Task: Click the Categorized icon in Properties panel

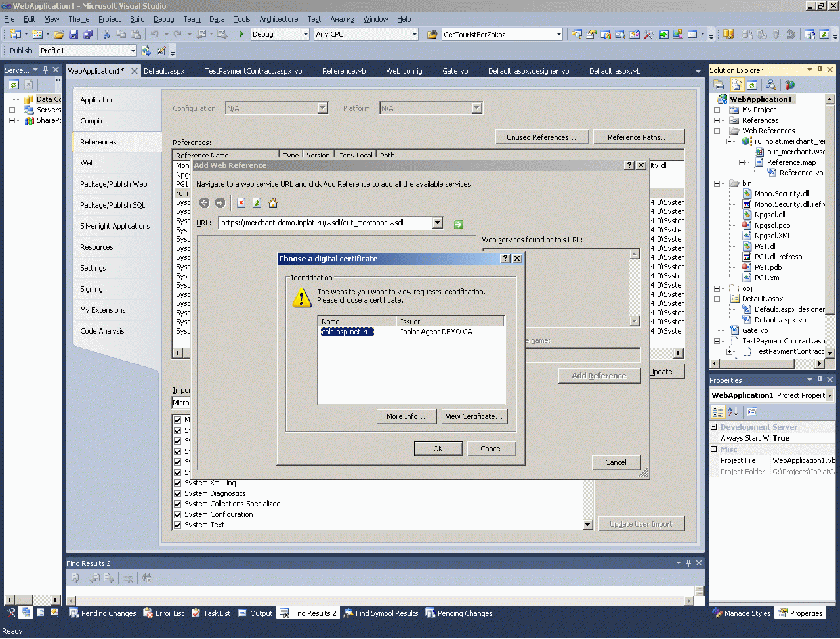Action: (719, 412)
